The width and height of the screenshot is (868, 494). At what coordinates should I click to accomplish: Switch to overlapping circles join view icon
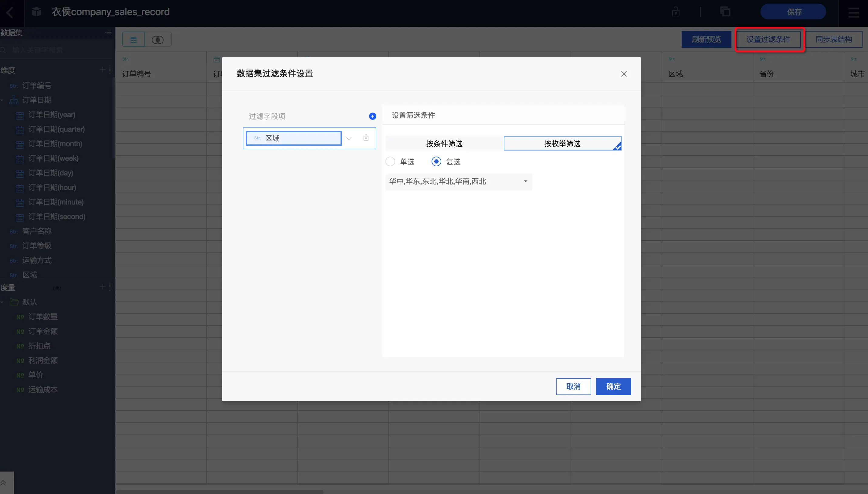point(158,40)
